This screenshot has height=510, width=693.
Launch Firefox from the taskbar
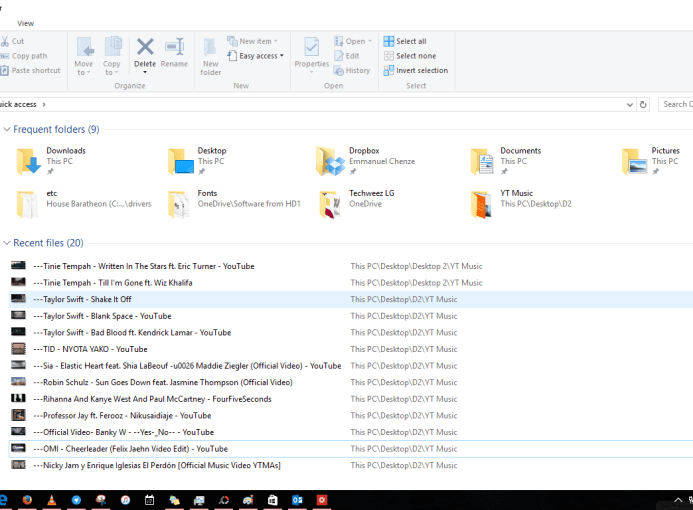pos(27,500)
